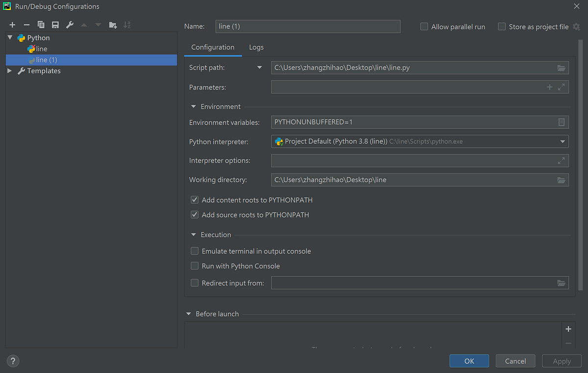This screenshot has width=588, height=373.
Task: Browse for script path folder icon
Action: (x=562, y=68)
